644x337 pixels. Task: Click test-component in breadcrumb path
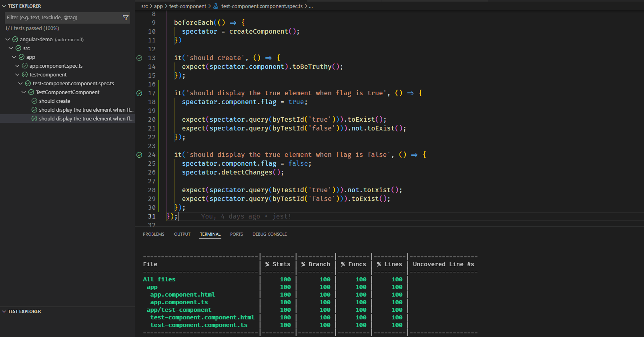(x=187, y=6)
